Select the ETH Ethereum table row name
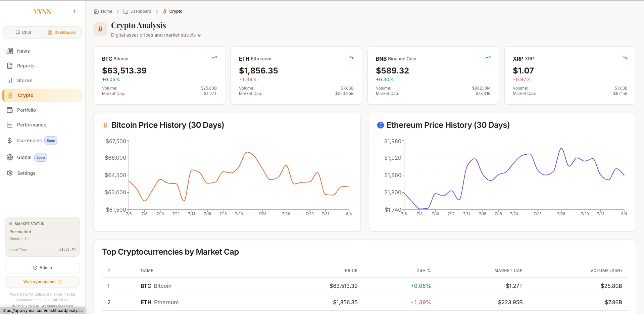 [160, 302]
